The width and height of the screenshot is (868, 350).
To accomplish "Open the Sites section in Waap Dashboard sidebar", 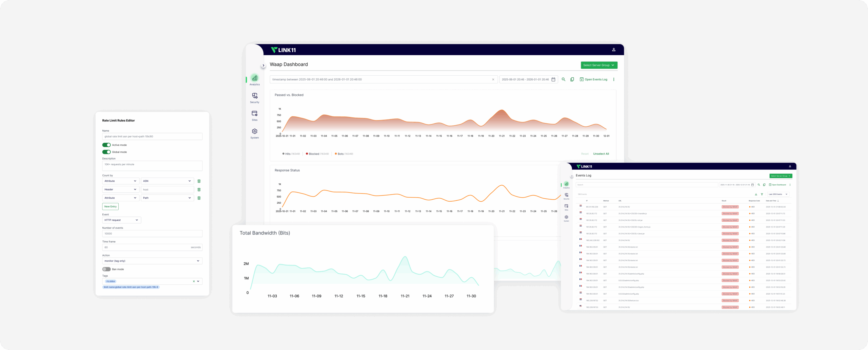I will (255, 115).
